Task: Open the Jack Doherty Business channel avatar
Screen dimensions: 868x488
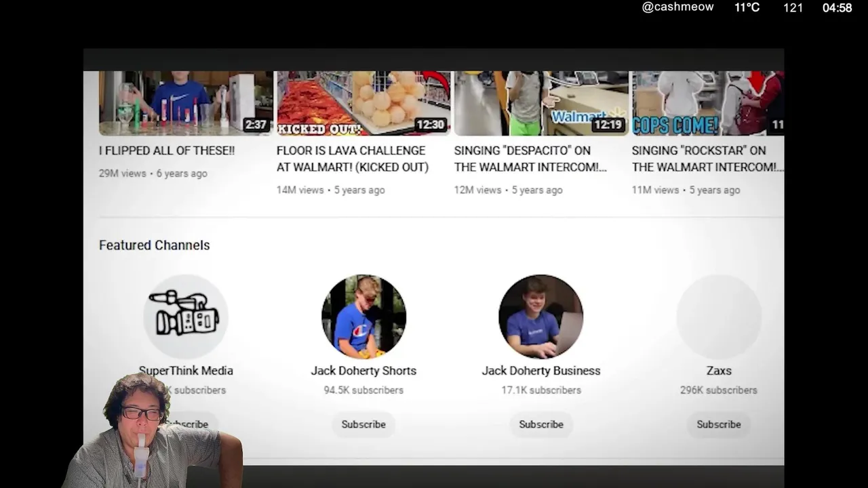Action: [x=541, y=317]
